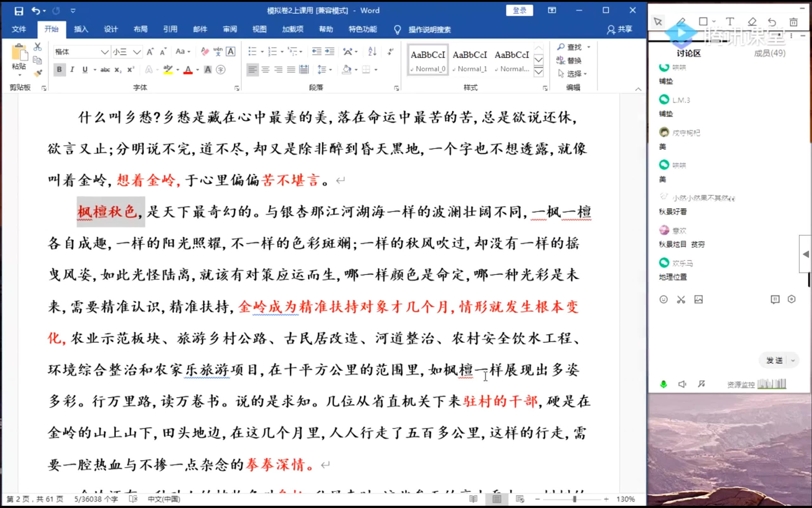This screenshot has height=508, width=812.
Task: Toggle underline formatting
Action: [x=85, y=70]
